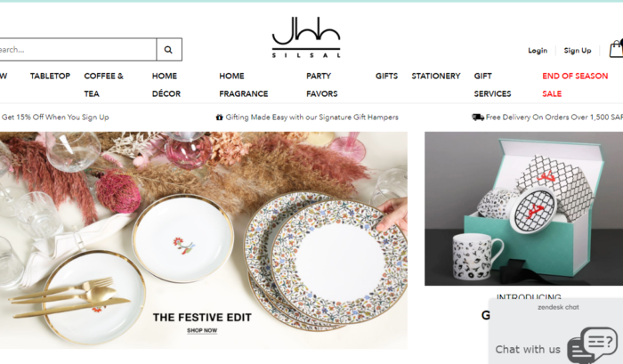
Task: Select the Party Favors menu item
Action: (322, 85)
